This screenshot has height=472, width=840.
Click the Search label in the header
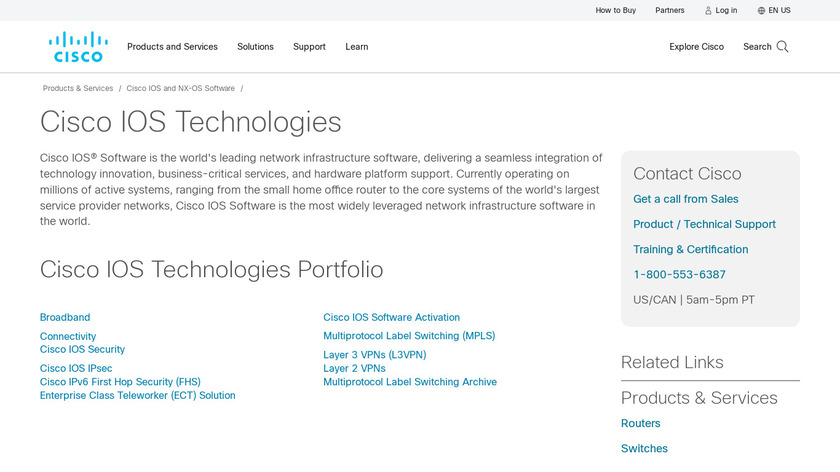[757, 47]
